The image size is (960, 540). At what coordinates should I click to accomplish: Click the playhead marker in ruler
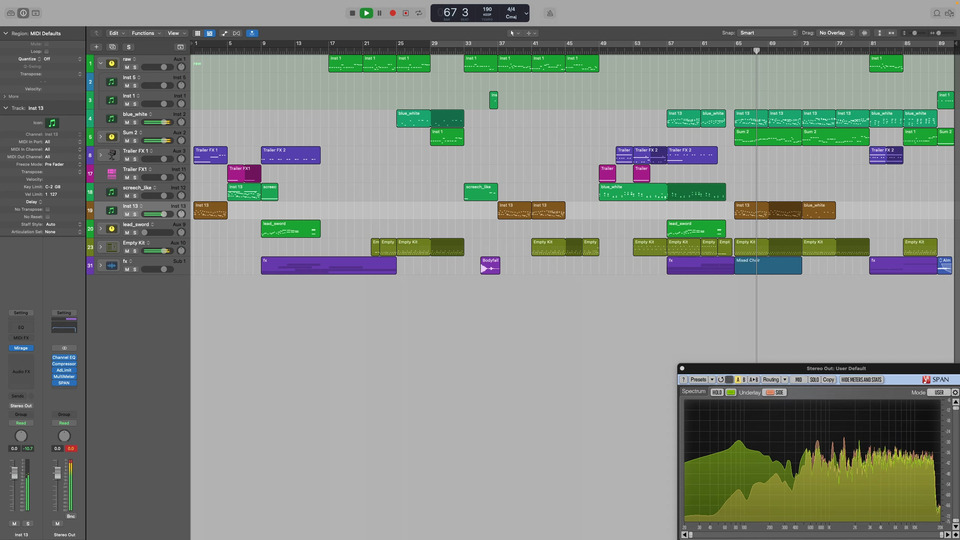click(x=757, y=51)
